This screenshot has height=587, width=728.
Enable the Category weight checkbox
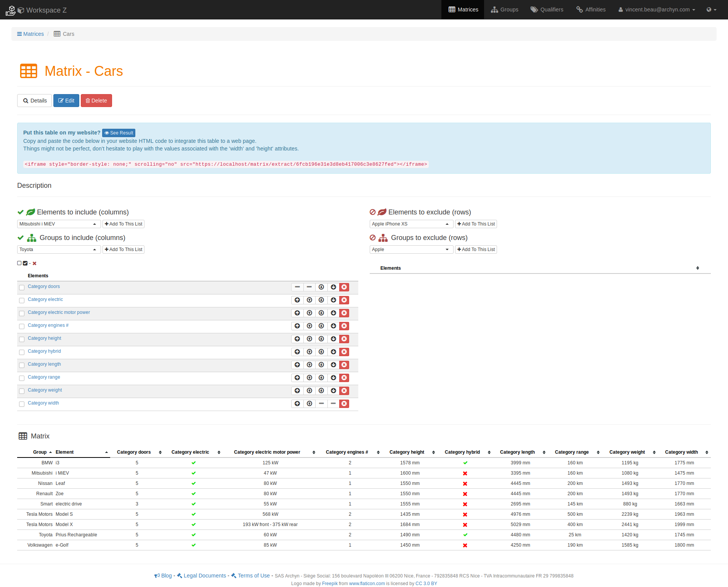point(22,391)
